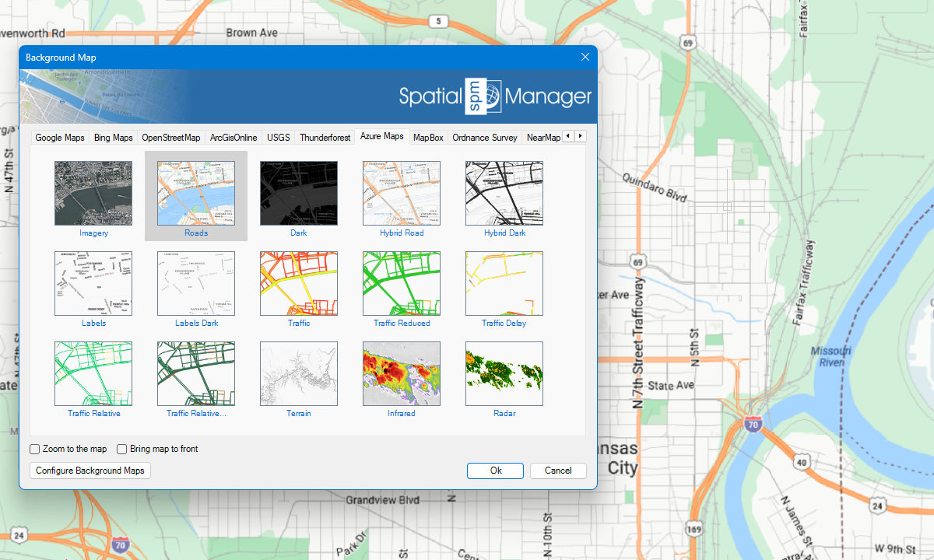Pick the Hybrid Dark map thumbnail

[504, 193]
